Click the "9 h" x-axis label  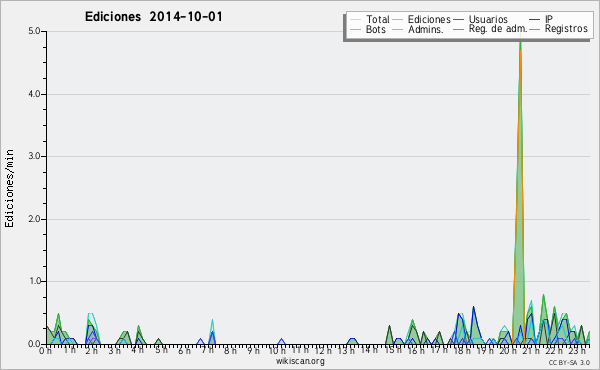(253, 351)
